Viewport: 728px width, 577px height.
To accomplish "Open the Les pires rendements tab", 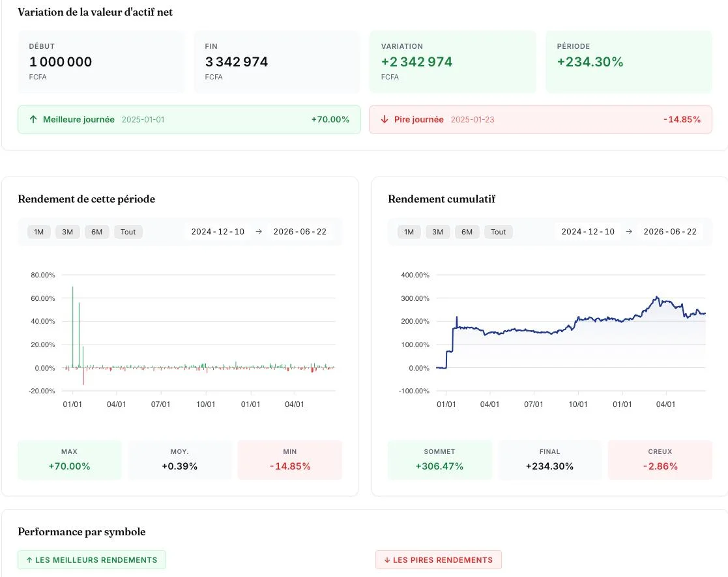I will 438,560.
